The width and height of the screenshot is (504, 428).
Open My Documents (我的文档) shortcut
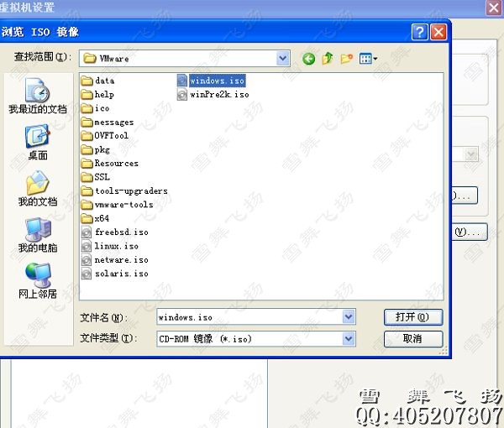pyautogui.click(x=37, y=189)
